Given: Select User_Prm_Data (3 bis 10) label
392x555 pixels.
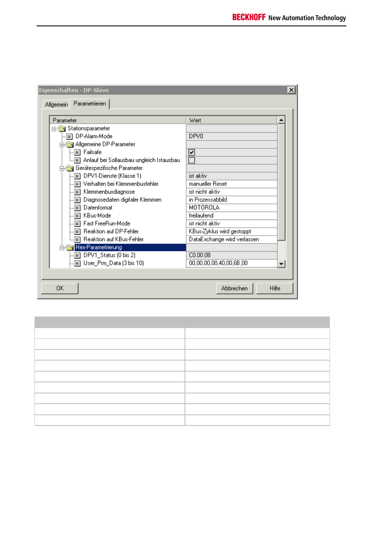Looking at the screenshot, I should 114,263.
